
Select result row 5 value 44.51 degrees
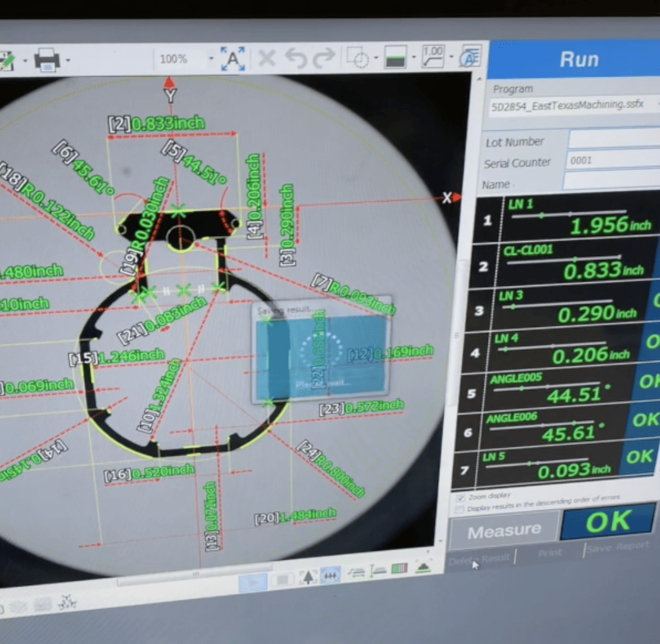pyautogui.click(x=578, y=394)
